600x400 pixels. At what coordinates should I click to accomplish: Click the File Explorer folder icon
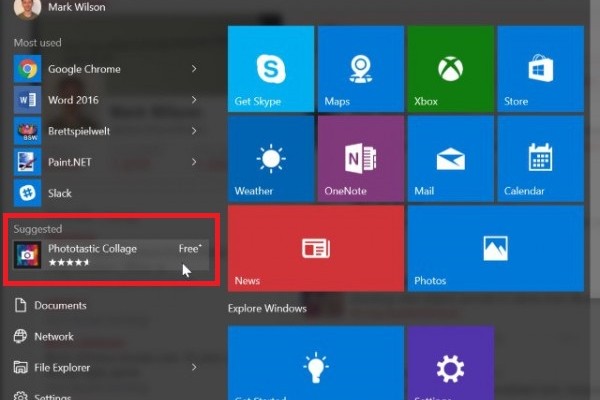20,367
